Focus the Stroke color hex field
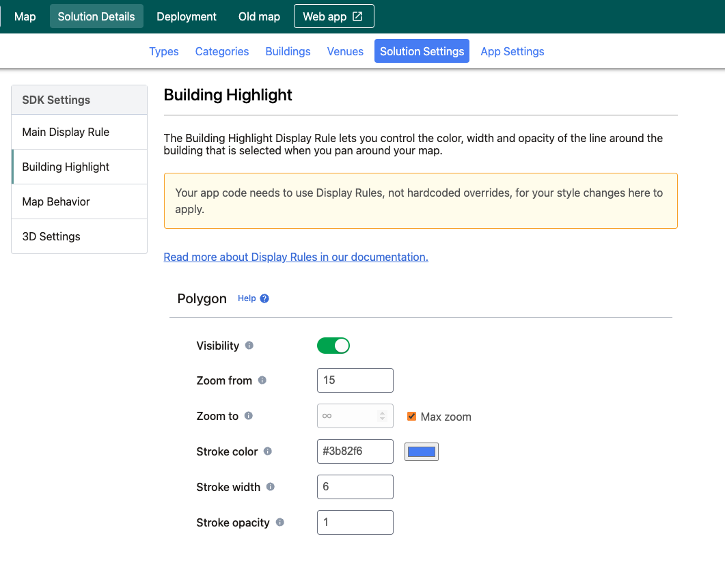The width and height of the screenshot is (725, 588). 355,451
